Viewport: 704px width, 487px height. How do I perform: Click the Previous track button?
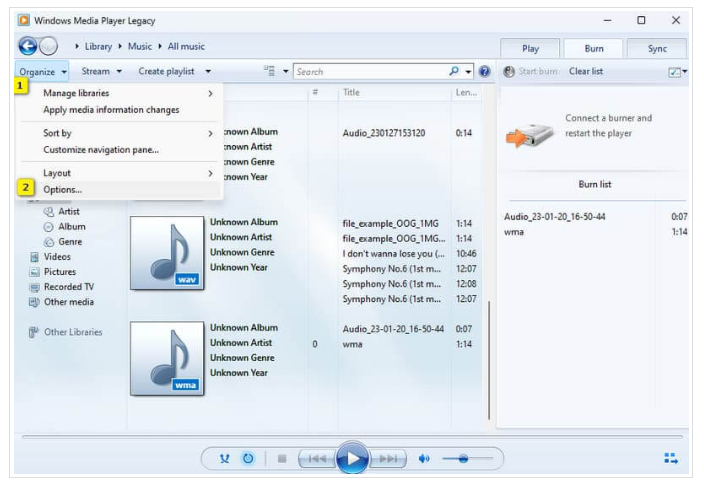317,459
